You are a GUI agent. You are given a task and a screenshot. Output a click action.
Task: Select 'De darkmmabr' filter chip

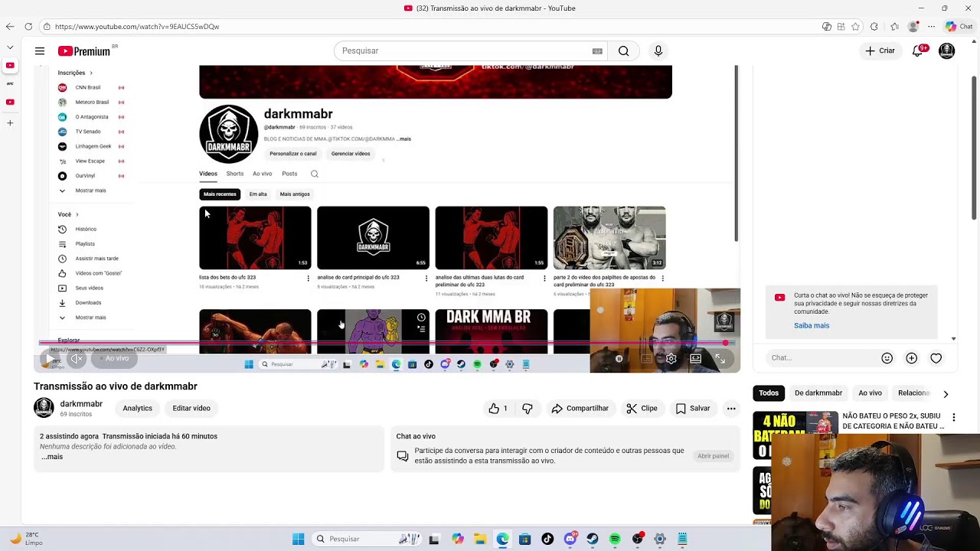(x=818, y=393)
